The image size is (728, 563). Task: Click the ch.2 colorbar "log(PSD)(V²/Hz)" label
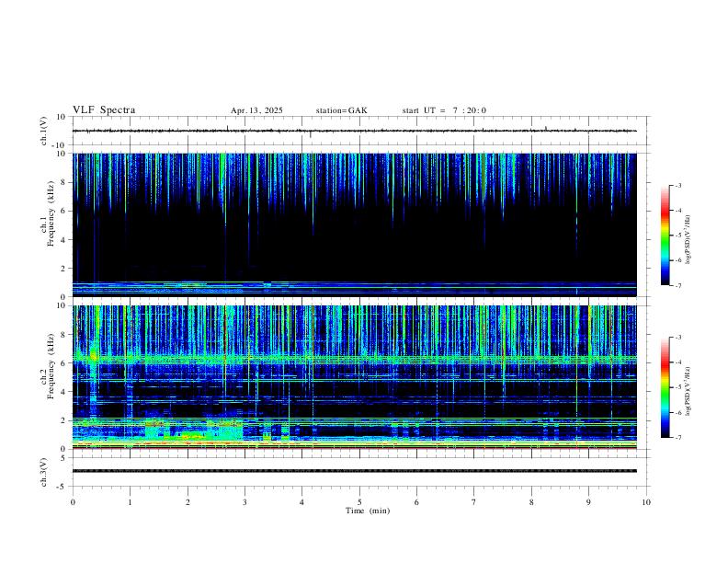pyautogui.click(x=688, y=391)
